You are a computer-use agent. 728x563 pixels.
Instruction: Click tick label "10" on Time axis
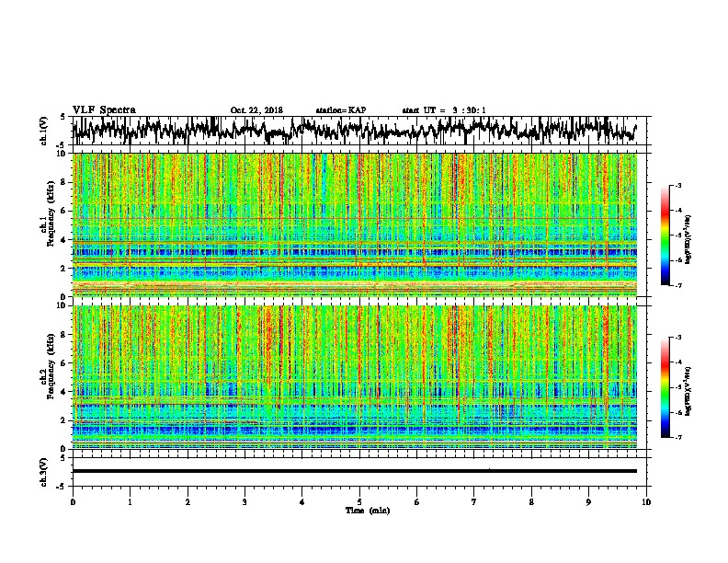646,502
